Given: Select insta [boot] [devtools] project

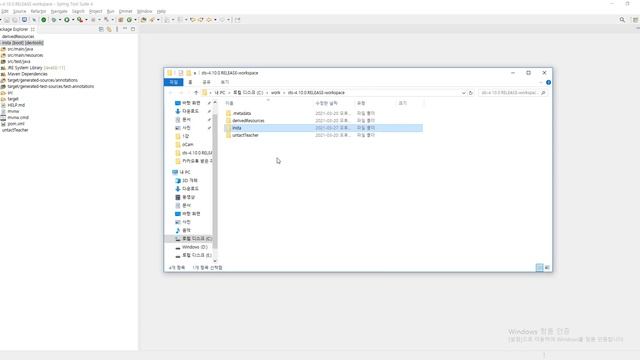Looking at the screenshot, I should point(22,42).
